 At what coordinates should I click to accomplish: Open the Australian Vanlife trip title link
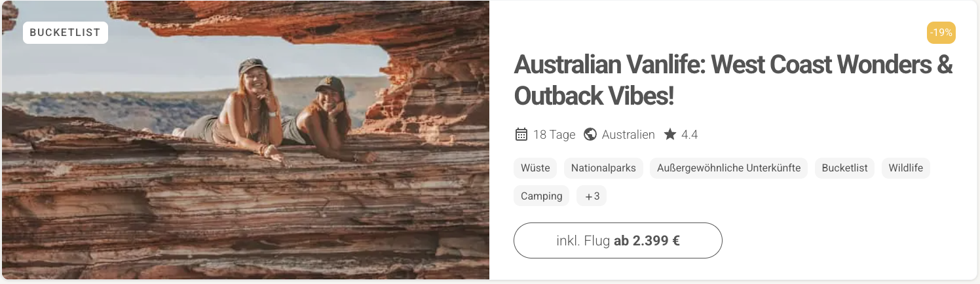pyautogui.click(x=733, y=80)
